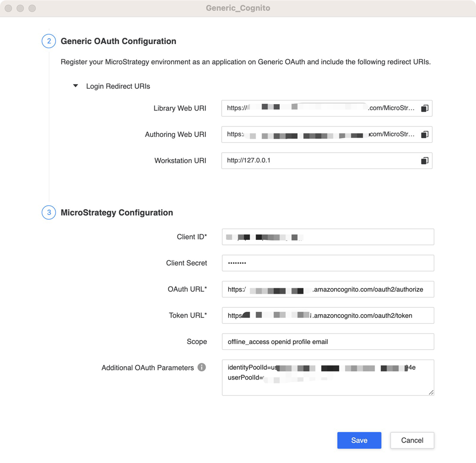Click the step 2 circle icon
Screen dimensions: 476x463
[49, 41]
